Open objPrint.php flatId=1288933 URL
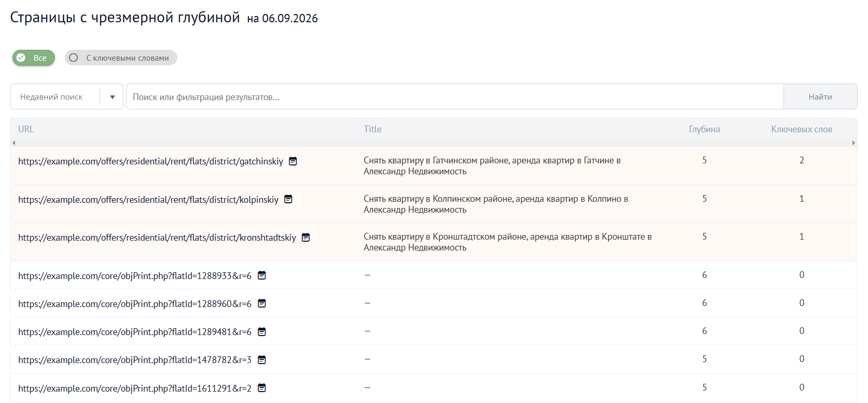868x403 pixels. 135,276
